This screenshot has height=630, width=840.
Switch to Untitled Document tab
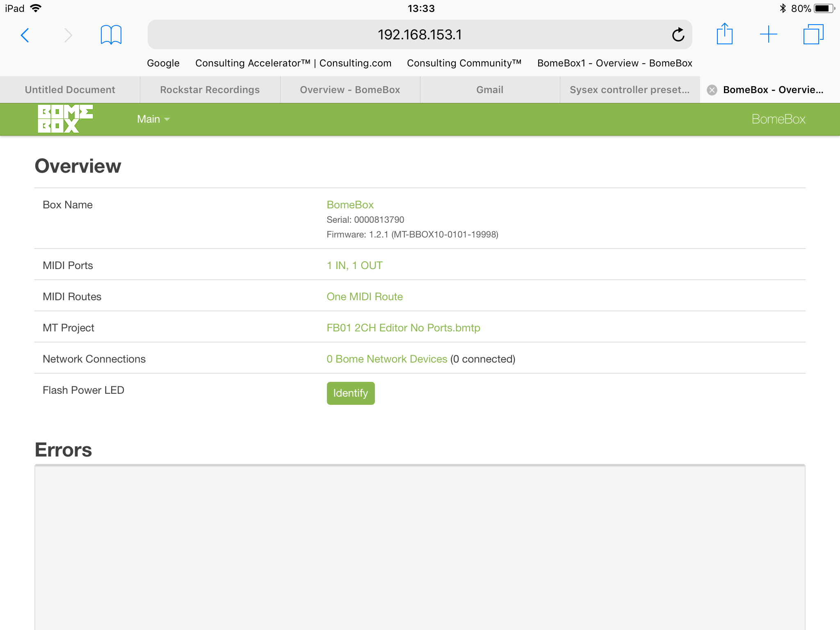click(70, 90)
